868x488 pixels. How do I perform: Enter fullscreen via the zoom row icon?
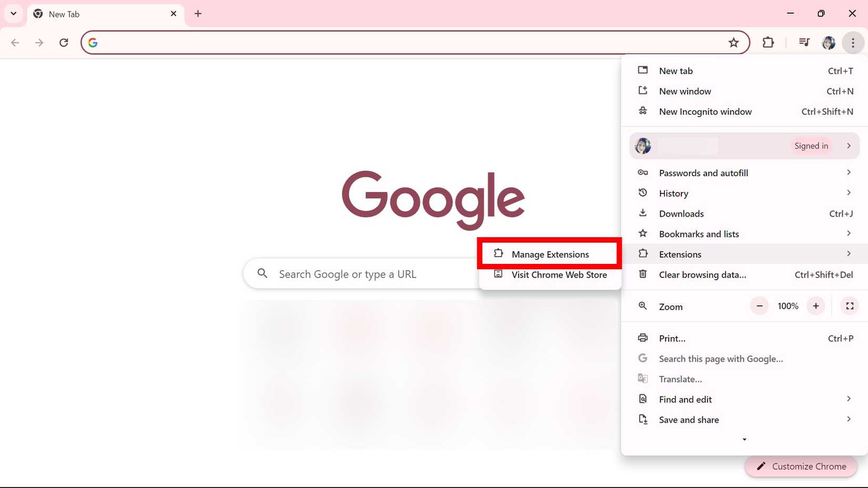pyautogui.click(x=849, y=306)
